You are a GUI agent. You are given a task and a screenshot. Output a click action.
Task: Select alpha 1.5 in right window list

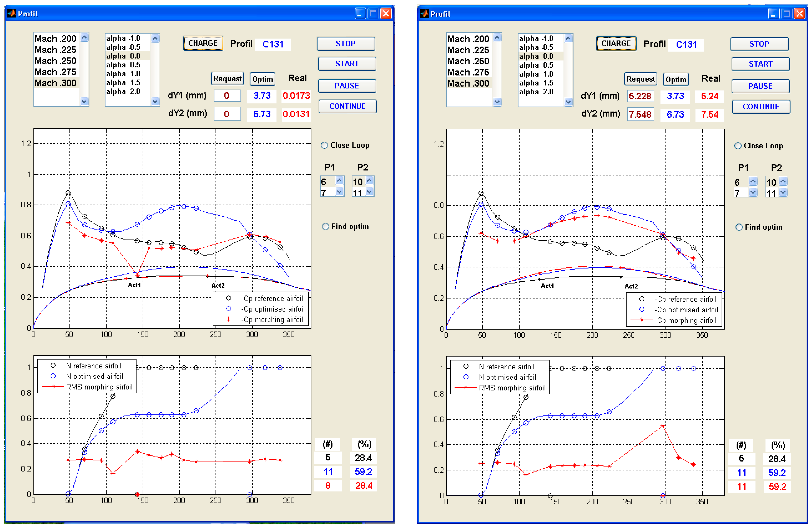click(536, 83)
